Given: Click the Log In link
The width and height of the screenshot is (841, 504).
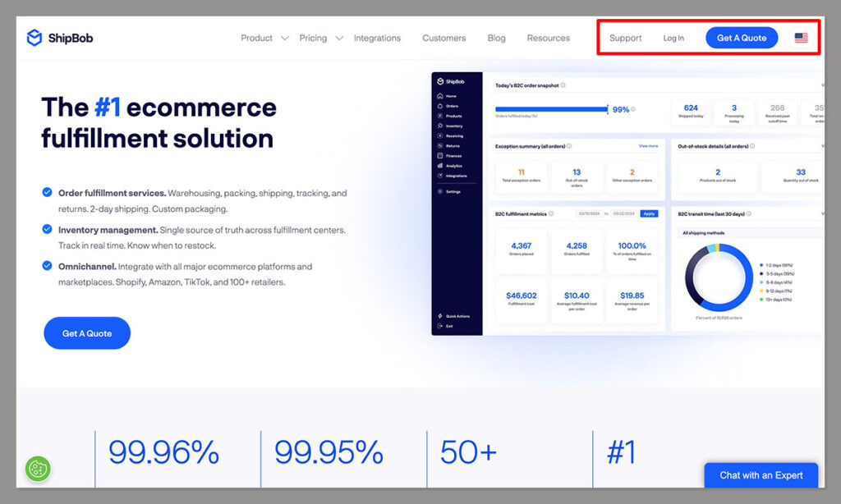Looking at the screenshot, I should tap(673, 38).
